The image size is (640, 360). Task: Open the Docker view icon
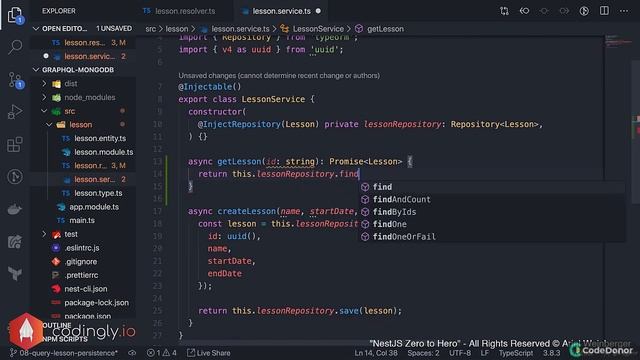click(15, 209)
